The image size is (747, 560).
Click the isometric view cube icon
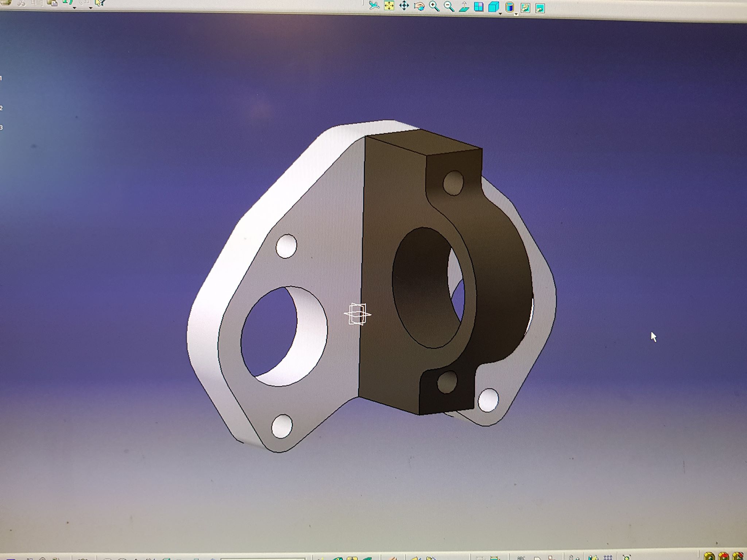pyautogui.click(x=493, y=7)
